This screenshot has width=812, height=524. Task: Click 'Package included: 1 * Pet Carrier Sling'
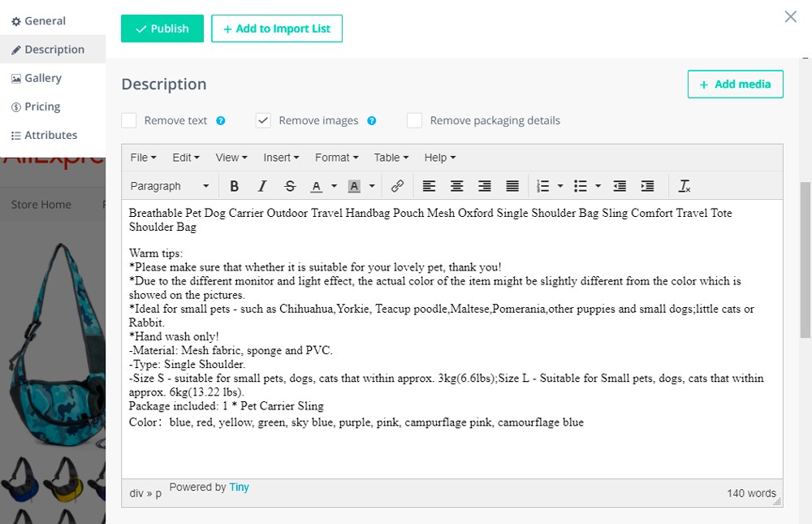pos(227,406)
